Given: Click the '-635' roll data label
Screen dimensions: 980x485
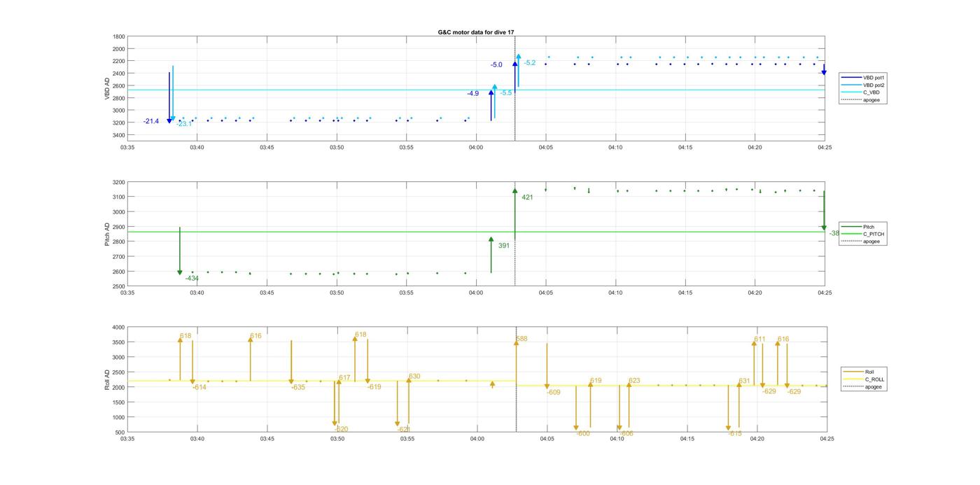Looking at the screenshot, I should pyautogui.click(x=298, y=387).
